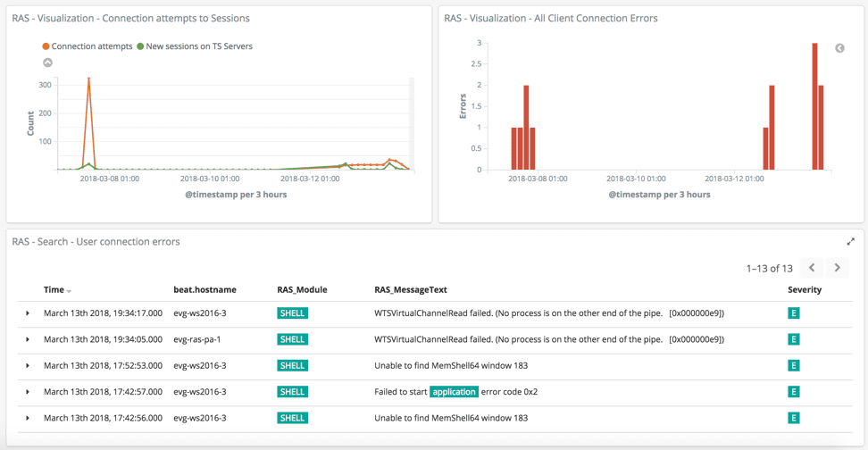Click the beat.hostname column header
Image resolution: width=868 pixels, height=450 pixels.
tap(204, 289)
